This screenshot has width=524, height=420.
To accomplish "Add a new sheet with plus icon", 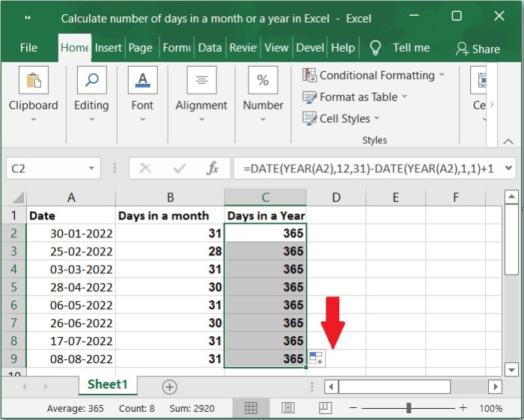I will (169, 387).
